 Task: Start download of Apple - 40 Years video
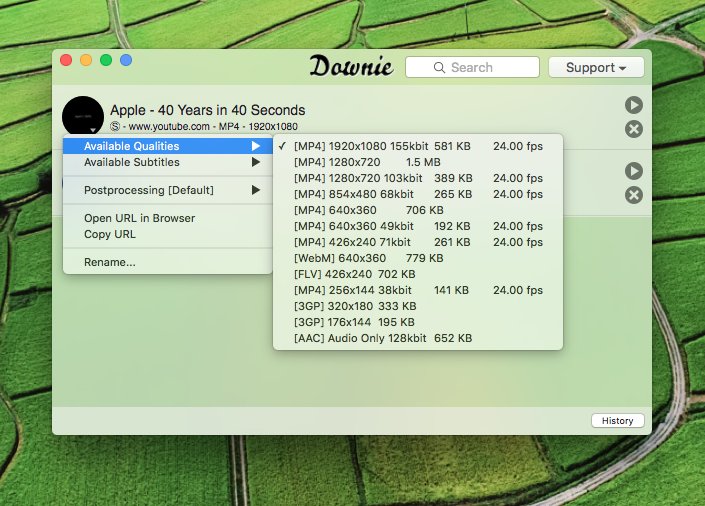(x=634, y=105)
